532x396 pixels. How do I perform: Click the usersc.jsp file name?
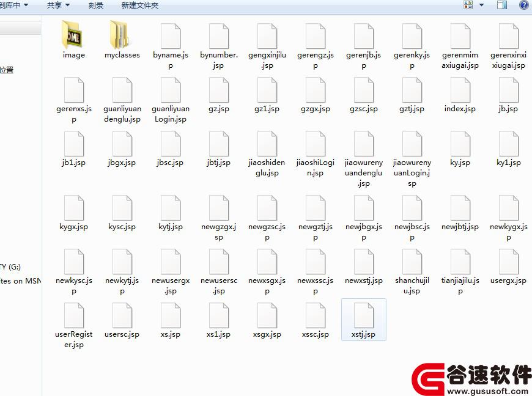pyautogui.click(x=122, y=335)
